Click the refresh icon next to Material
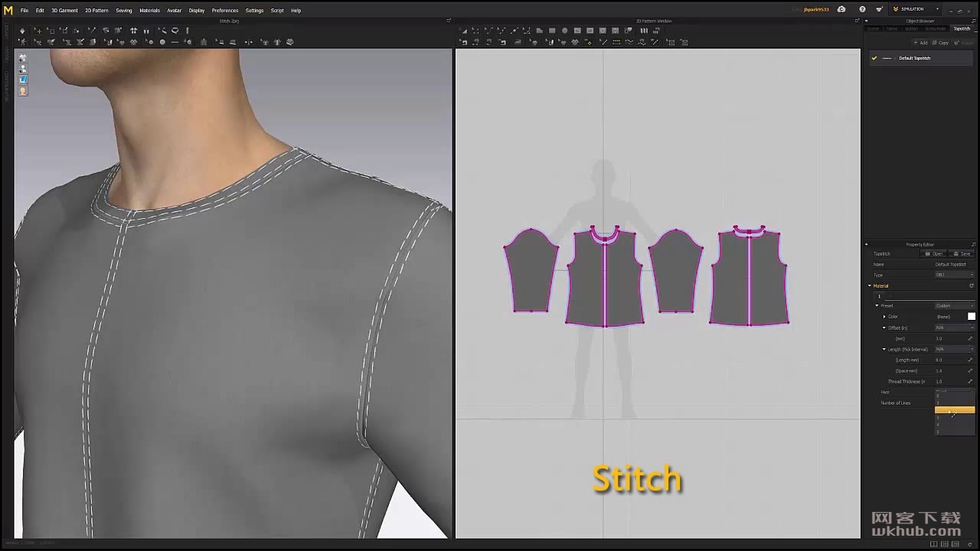 coord(972,285)
